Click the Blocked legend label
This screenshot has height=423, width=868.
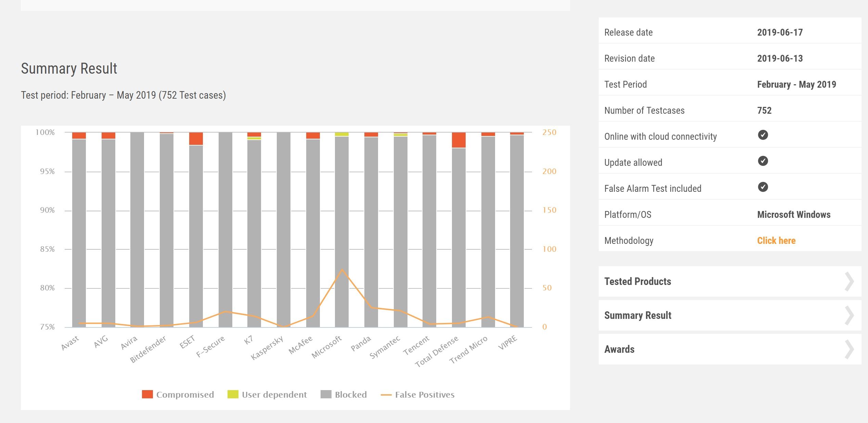(351, 395)
